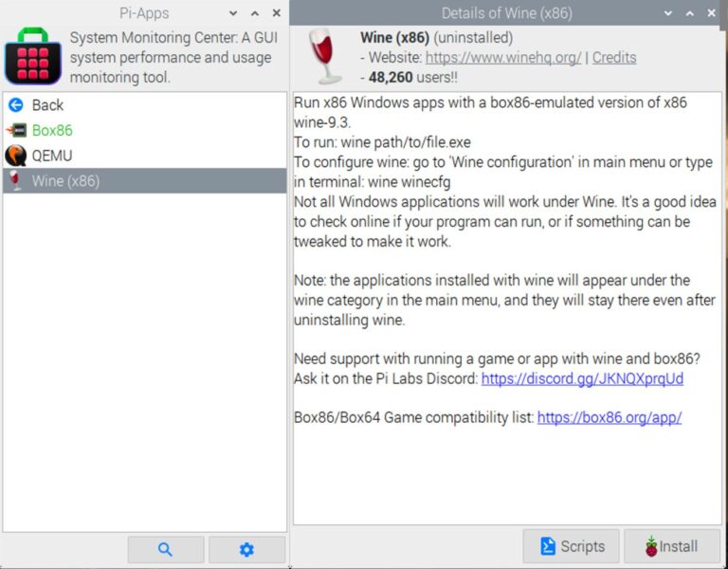
Task: Click the Back arrow icon
Action: 15,105
